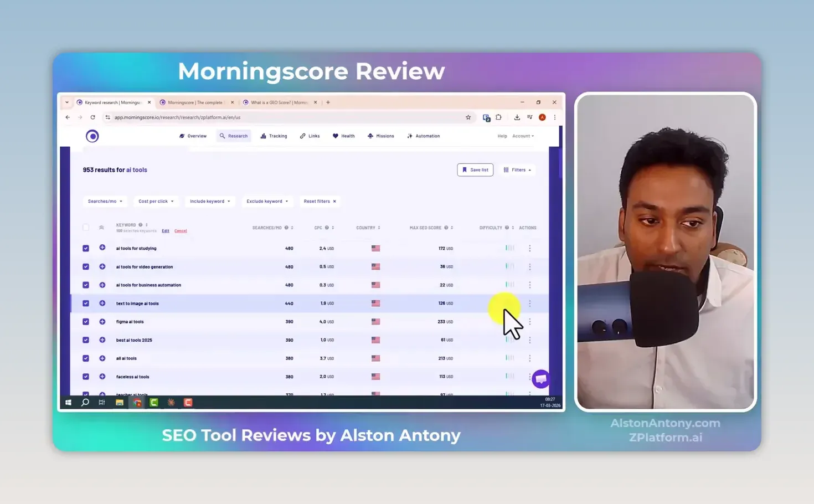Click plus icon for 'figma ai tools'
The image size is (814, 504).
point(102,321)
